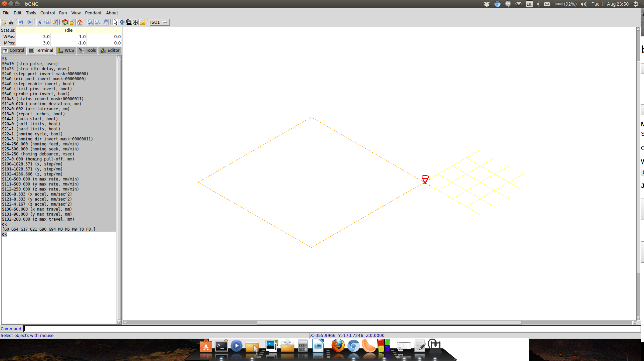This screenshot has width=644, height=361.
Task: Cut selection with scissors icon
Action: 39,22
